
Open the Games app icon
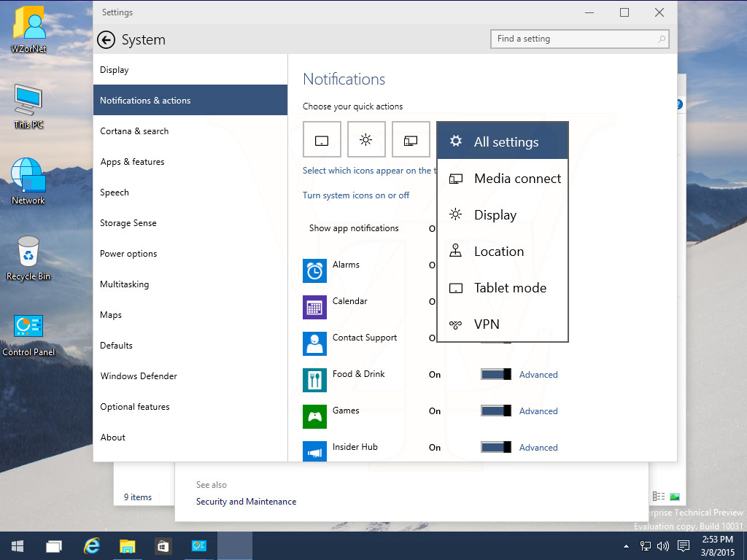314,416
